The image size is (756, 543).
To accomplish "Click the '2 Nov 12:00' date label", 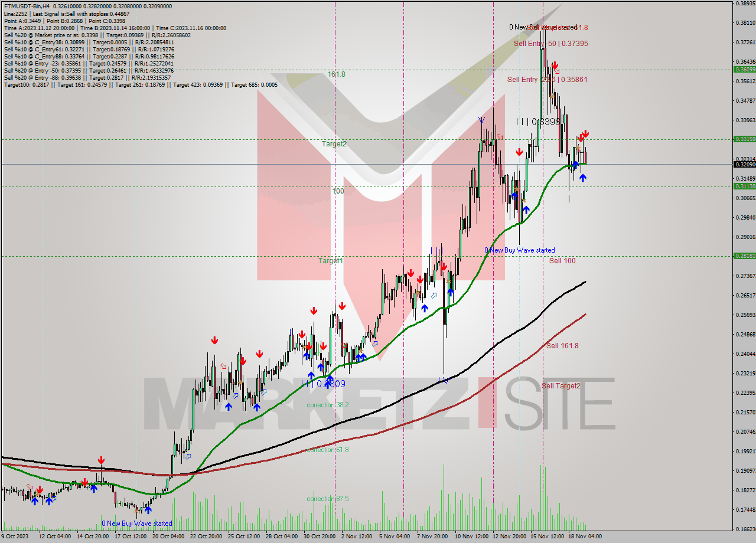I will [x=357, y=537].
